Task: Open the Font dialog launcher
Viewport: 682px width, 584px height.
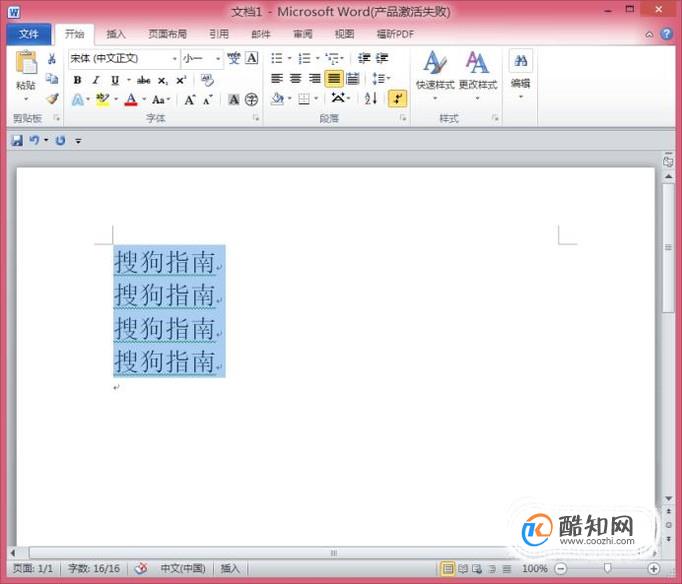Action: (256, 117)
